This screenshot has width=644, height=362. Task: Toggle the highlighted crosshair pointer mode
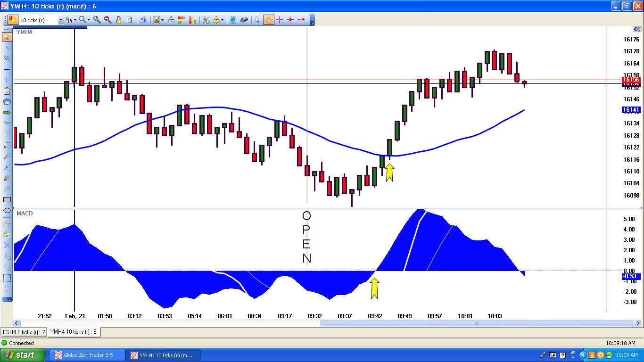coord(269,20)
